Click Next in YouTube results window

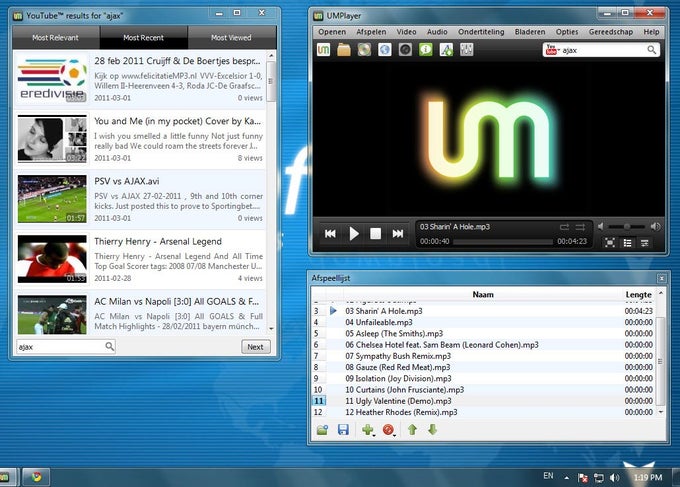[x=255, y=346]
